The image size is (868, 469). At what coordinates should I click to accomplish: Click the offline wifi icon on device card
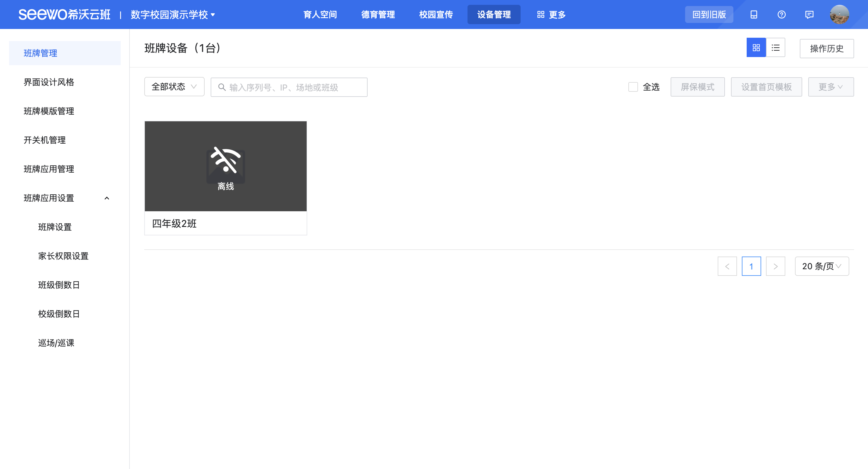pyautogui.click(x=225, y=160)
